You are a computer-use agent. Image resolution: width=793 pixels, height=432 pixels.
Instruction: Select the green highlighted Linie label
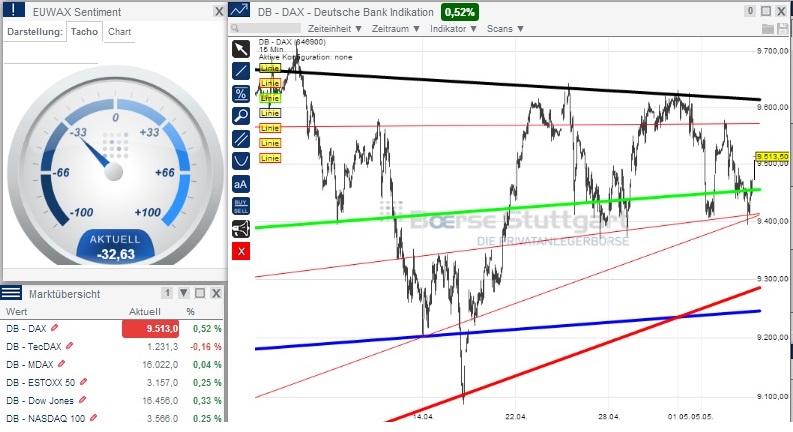(x=270, y=98)
